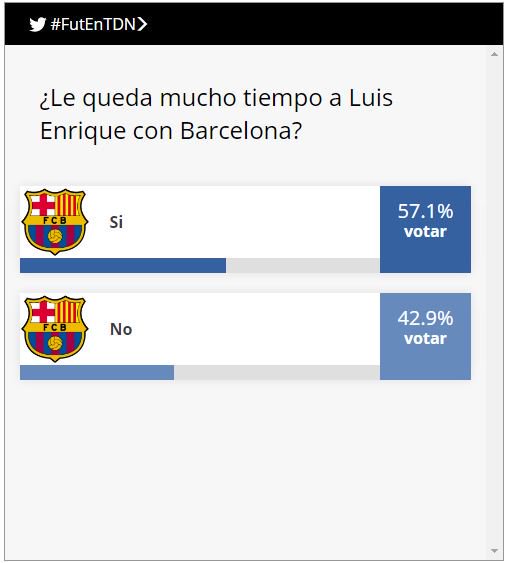Click the gray unfilled part of No bar
Image resolution: width=508 pixels, height=563 pixels.
coord(277,373)
